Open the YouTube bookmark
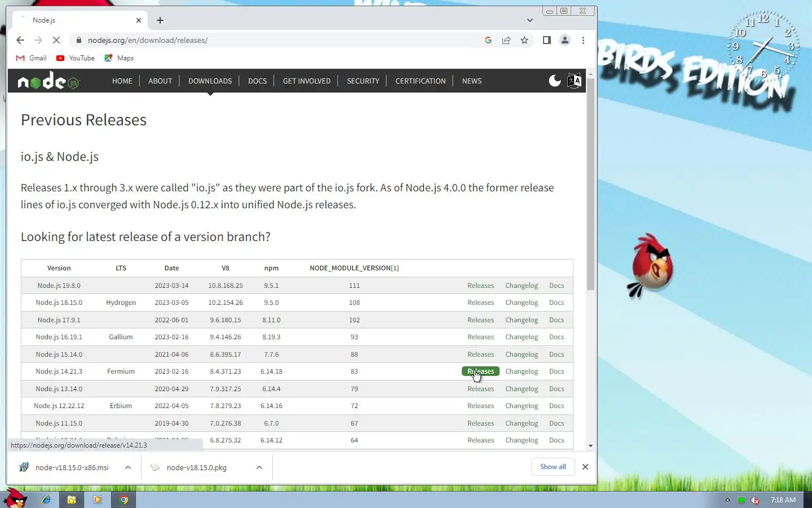The width and height of the screenshot is (812, 508). click(x=76, y=58)
